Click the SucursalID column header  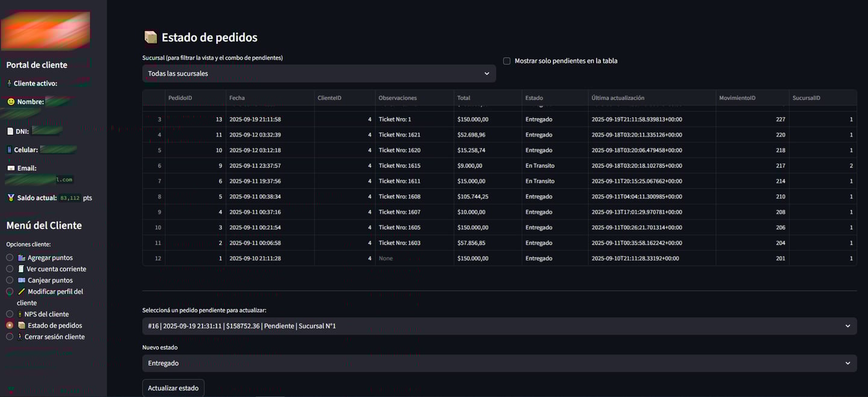[x=823, y=98]
